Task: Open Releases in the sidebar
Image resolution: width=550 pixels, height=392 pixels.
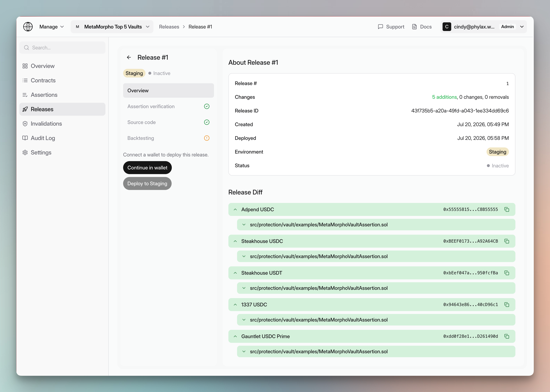Action: point(62,109)
